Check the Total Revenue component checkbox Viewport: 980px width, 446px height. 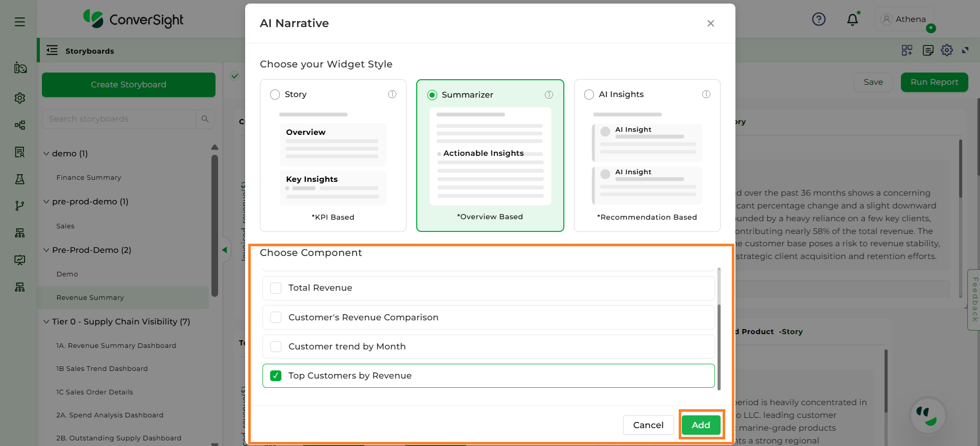click(x=276, y=288)
